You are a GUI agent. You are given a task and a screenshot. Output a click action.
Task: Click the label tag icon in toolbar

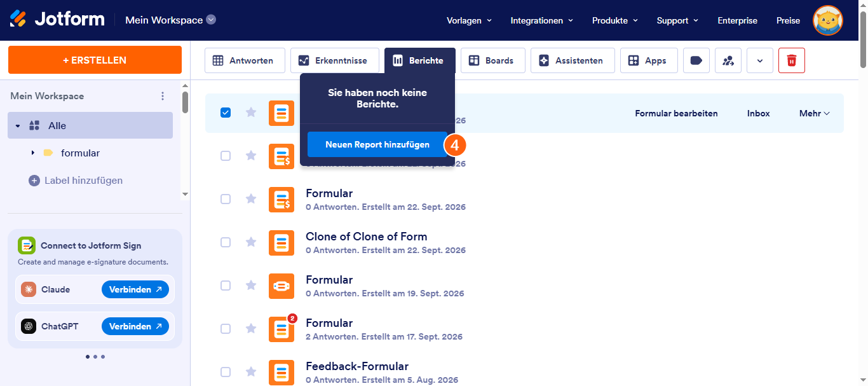point(696,60)
